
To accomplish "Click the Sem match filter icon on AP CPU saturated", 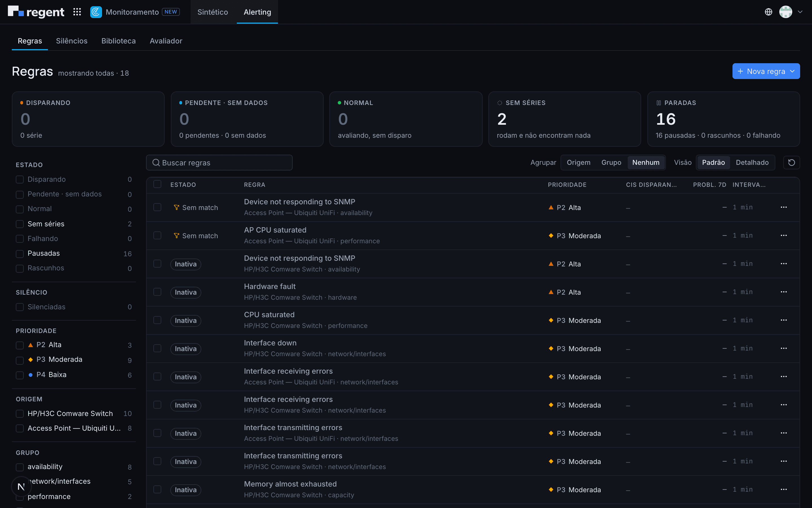I will pyautogui.click(x=176, y=236).
